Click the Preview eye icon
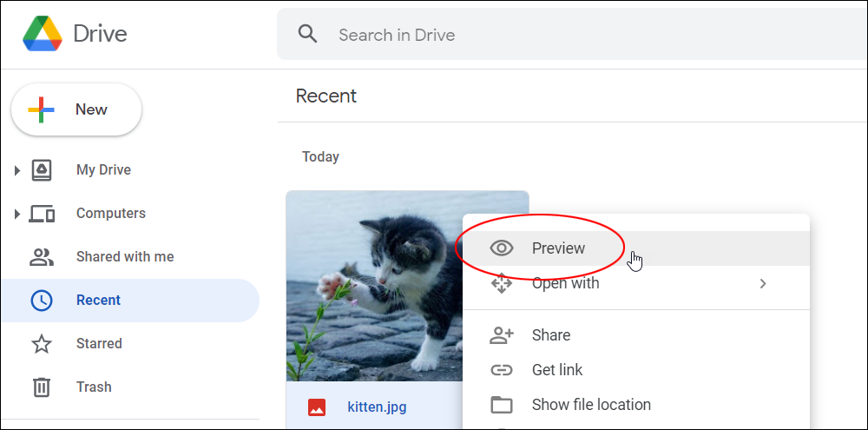 click(502, 248)
